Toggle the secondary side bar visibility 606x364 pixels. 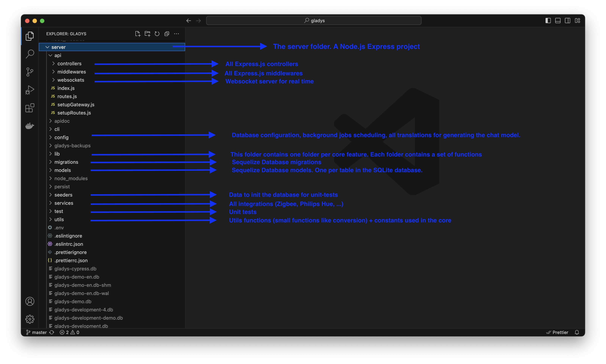click(568, 21)
